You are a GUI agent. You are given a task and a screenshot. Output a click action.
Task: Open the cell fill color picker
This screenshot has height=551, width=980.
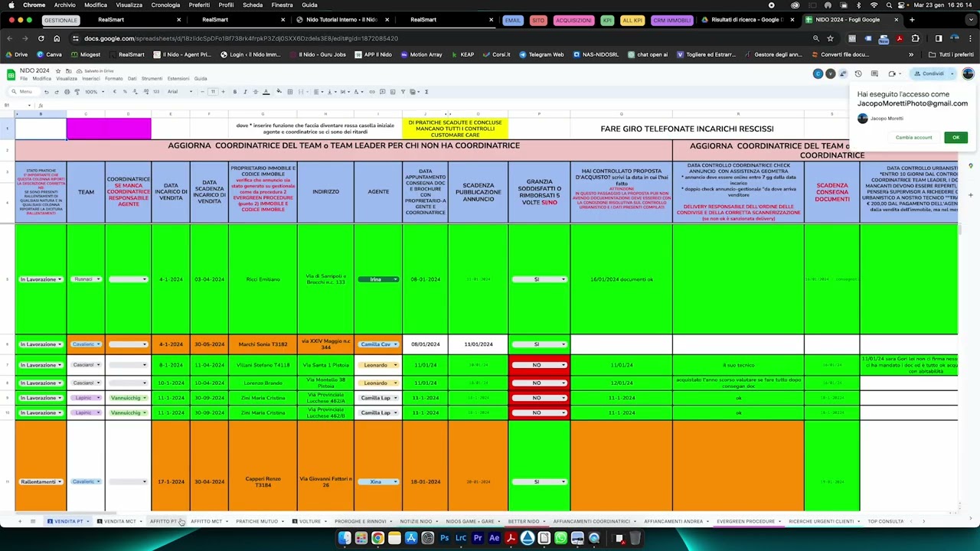tap(279, 92)
